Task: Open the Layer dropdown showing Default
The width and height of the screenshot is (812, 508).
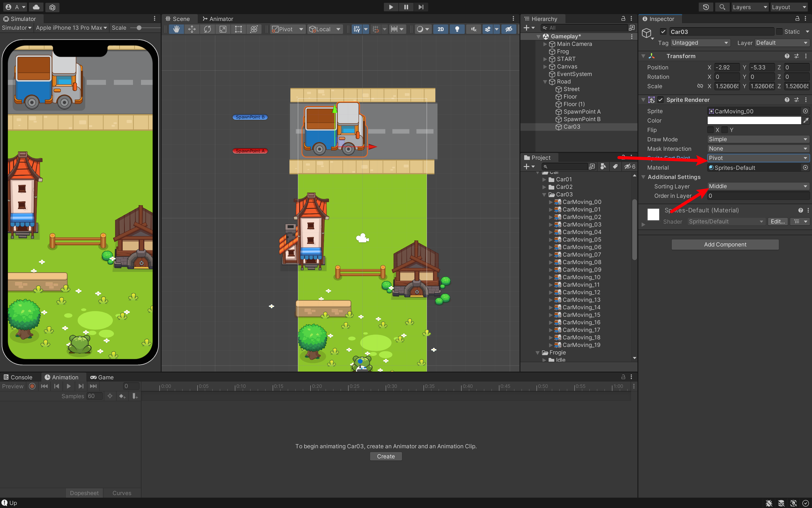Action: click(x=781, y=43)
